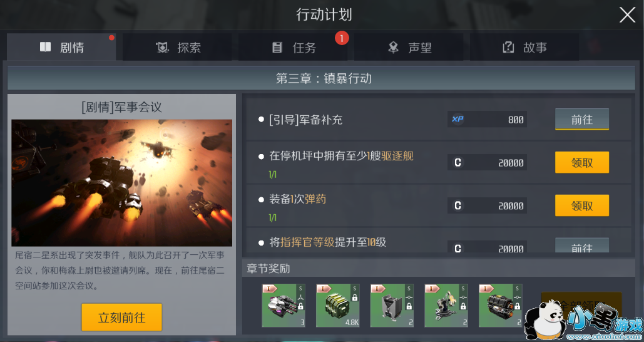Open the 声望 tab
The width and height of the screenshot is (644, 342).
409,47
